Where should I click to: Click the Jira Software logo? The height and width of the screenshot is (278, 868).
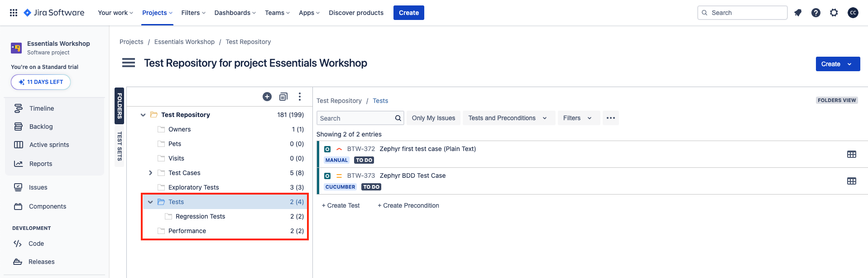pos(54,13)
